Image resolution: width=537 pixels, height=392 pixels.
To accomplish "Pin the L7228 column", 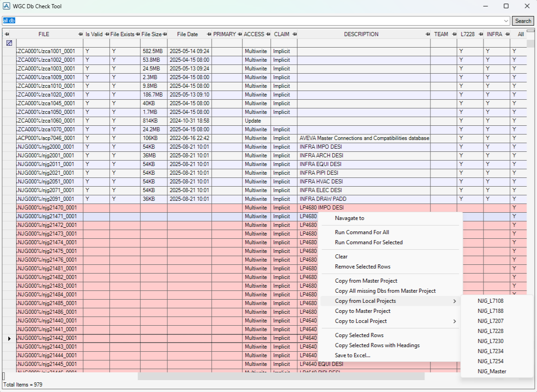I will [x=481, y=34].
